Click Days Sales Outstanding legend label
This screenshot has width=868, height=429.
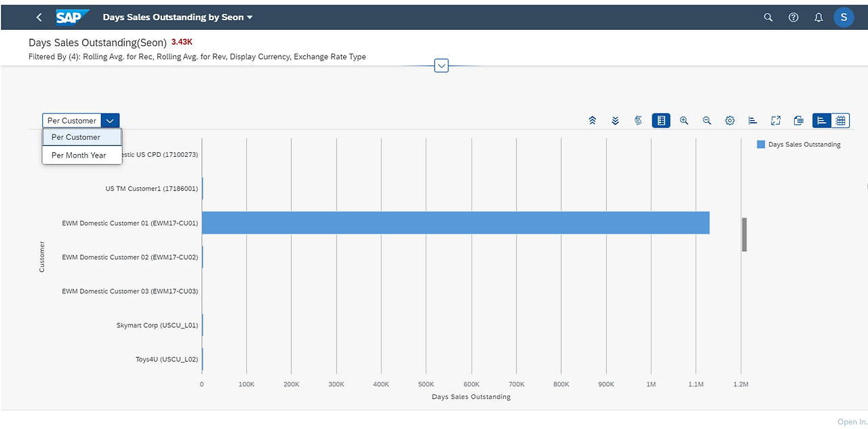click(804, 145)
